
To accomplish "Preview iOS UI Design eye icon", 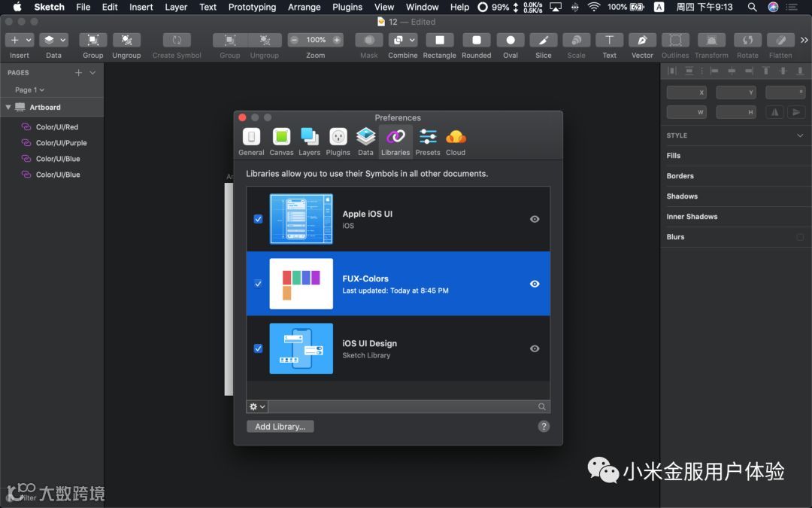I will 535,348.
